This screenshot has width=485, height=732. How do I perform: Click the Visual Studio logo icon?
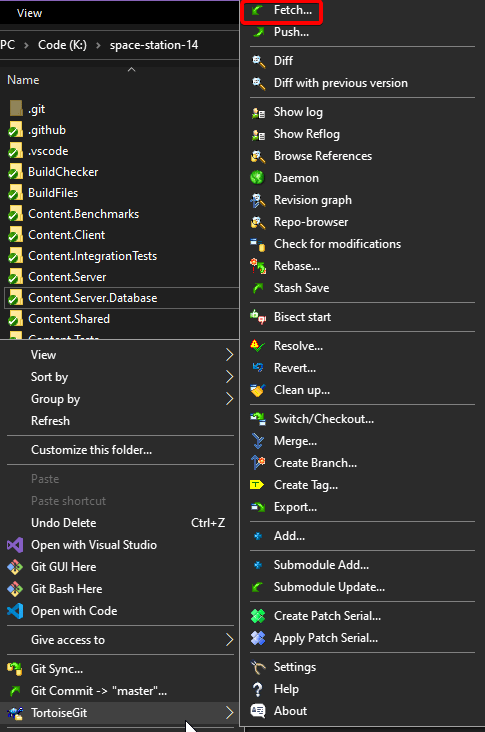coord(15,545)
